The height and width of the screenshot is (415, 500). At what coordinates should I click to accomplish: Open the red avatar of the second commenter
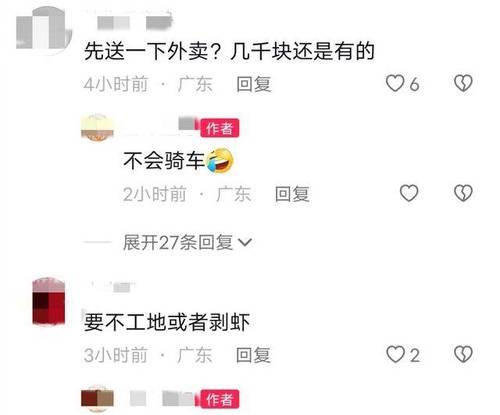coord(49,302)
